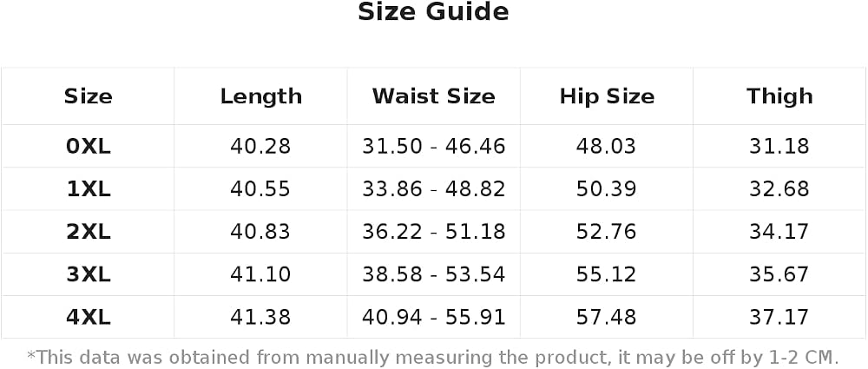Click the 57.48 hip size cell
The image size is (868, 369).
(x=606, y=317)
